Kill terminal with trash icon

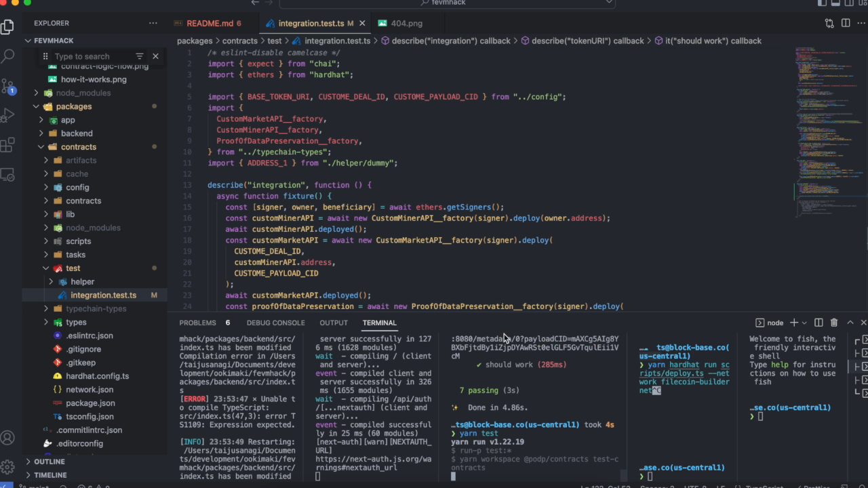(834, 323)
